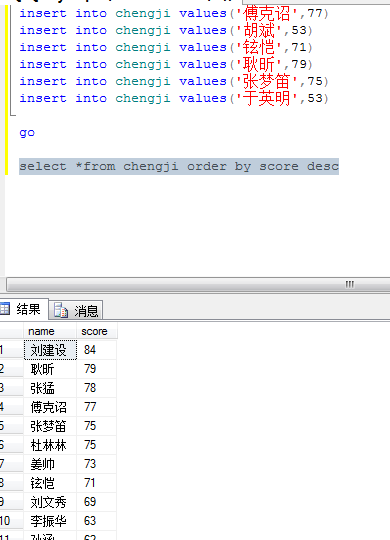Click the insert line with 胡斌

point(166,30)
